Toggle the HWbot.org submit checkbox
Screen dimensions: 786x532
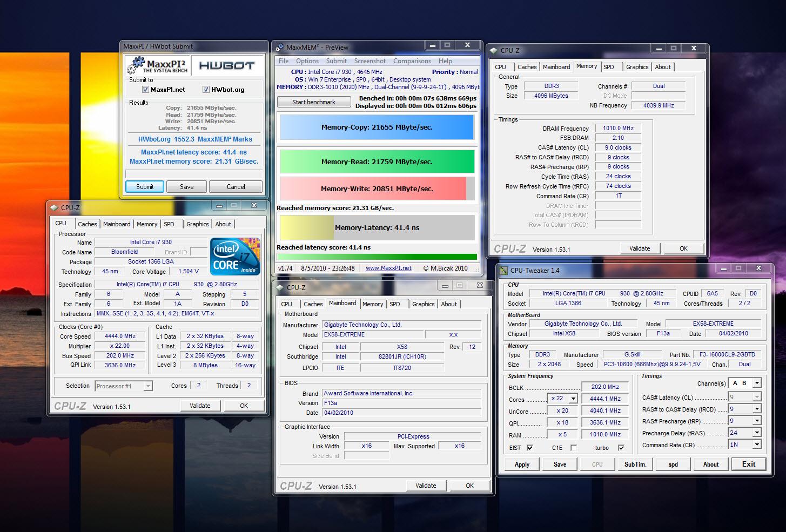point(206,90)
